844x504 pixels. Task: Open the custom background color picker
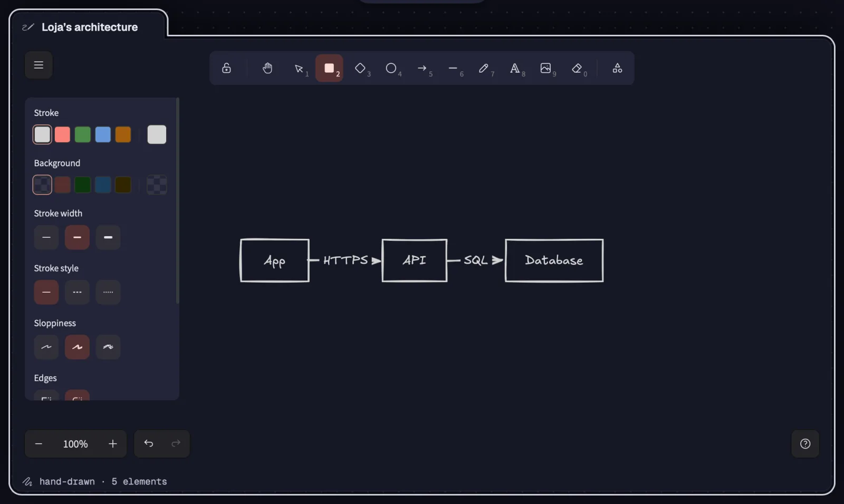(157, 185)
